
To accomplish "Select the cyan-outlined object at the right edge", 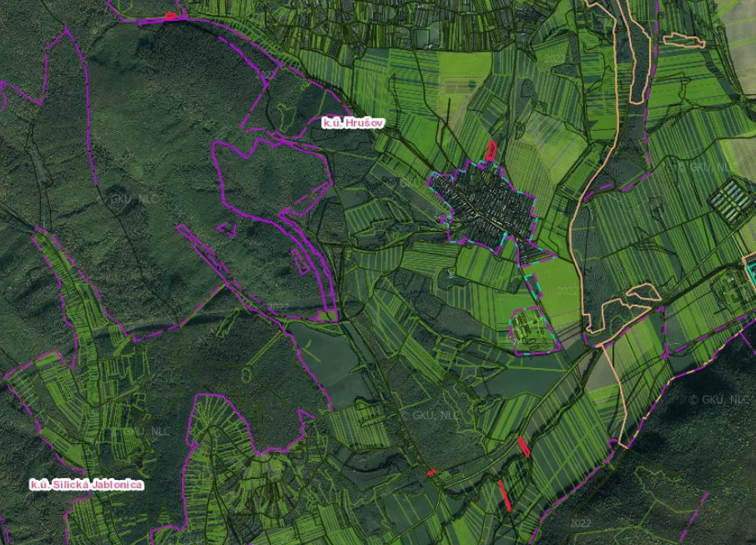I will (749, 271).
